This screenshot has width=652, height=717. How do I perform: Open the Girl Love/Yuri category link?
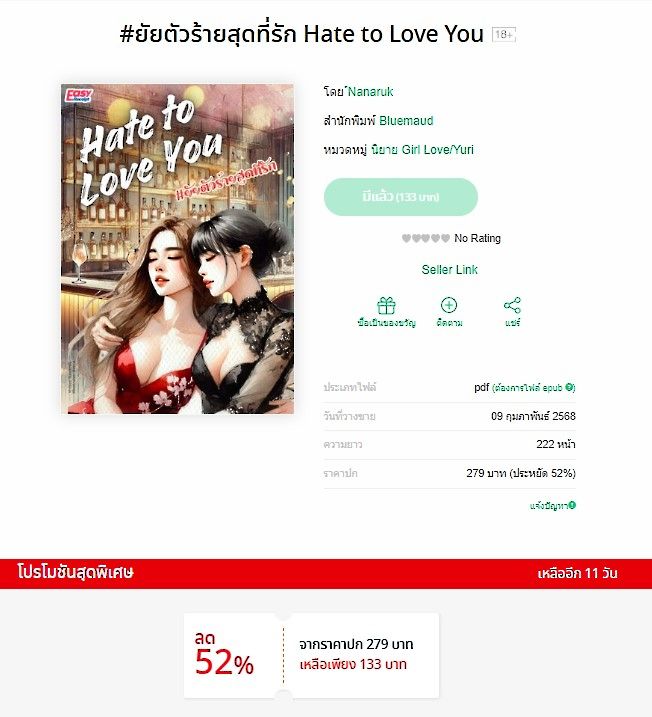point(438,150)
